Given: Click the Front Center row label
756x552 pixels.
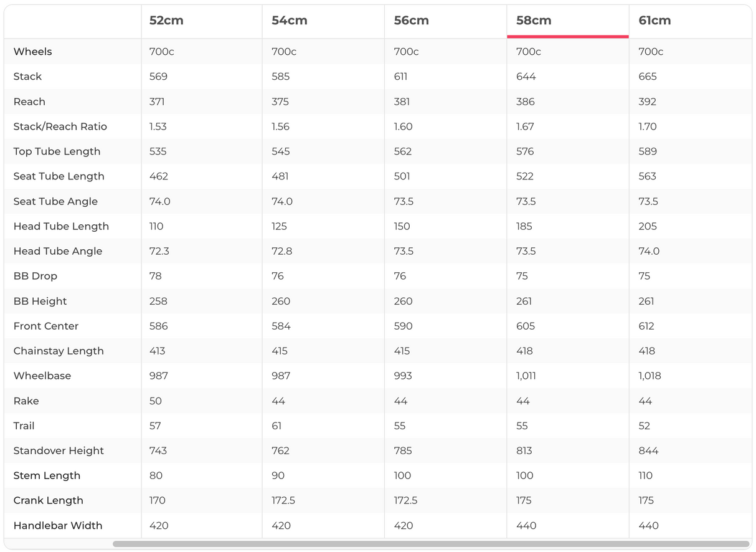Looking at the screenshot, I should (x=46, y=326).
